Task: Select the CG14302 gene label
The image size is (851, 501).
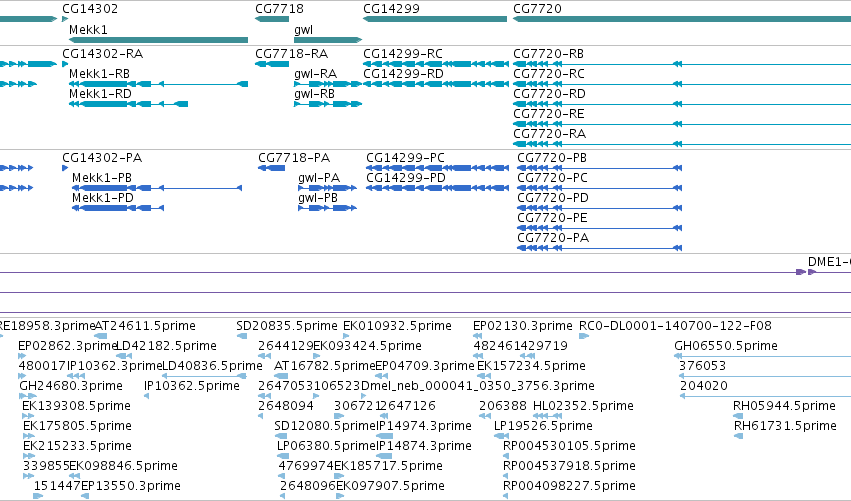Action: [90, 9]
